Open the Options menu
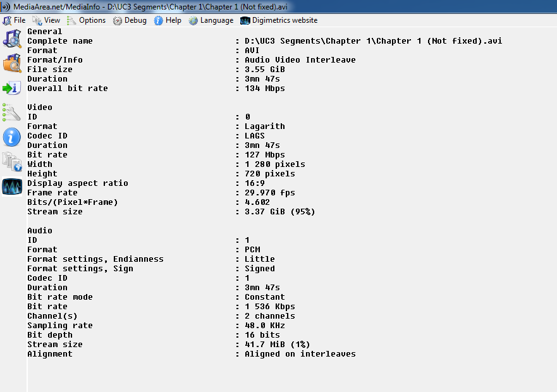This screenshot has height=392, width=557. click(87, 20)
